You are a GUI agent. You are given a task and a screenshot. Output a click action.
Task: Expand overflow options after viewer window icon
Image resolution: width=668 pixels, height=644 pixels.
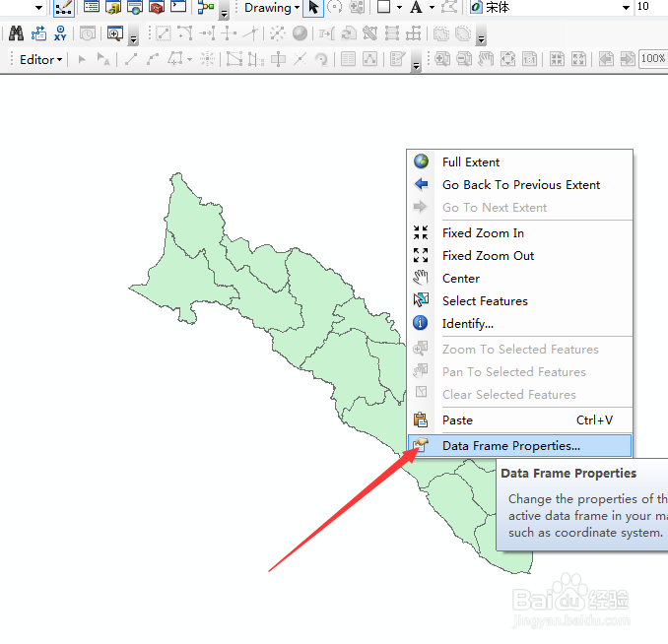pyautogui.click(x=133, y=38)
